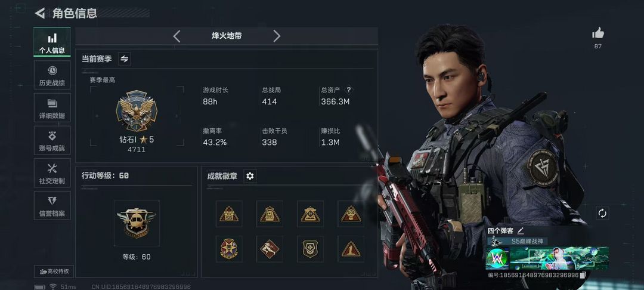The image size is (644, 290).
Task: Go back using the top-left arrow
Action: pyautogui.click(x=40, y=13)
